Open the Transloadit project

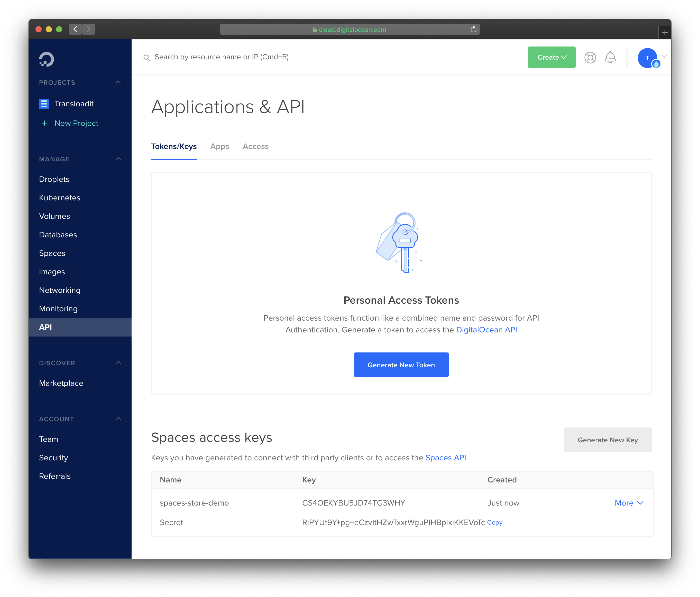(74, 104)
